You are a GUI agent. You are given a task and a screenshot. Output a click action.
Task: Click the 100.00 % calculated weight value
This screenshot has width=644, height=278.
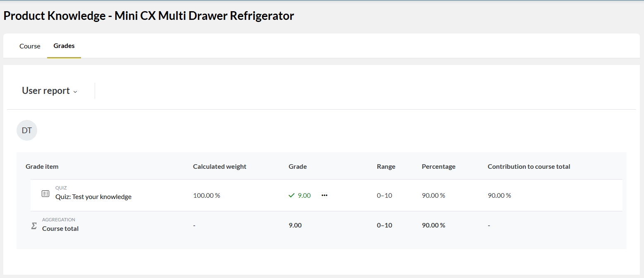[207, 195]
